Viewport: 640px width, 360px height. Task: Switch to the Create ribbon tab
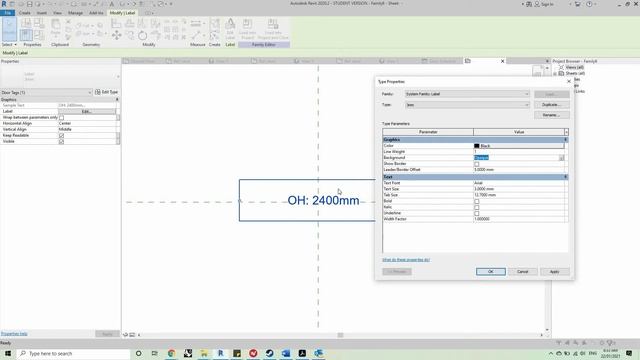pos(24,13)
